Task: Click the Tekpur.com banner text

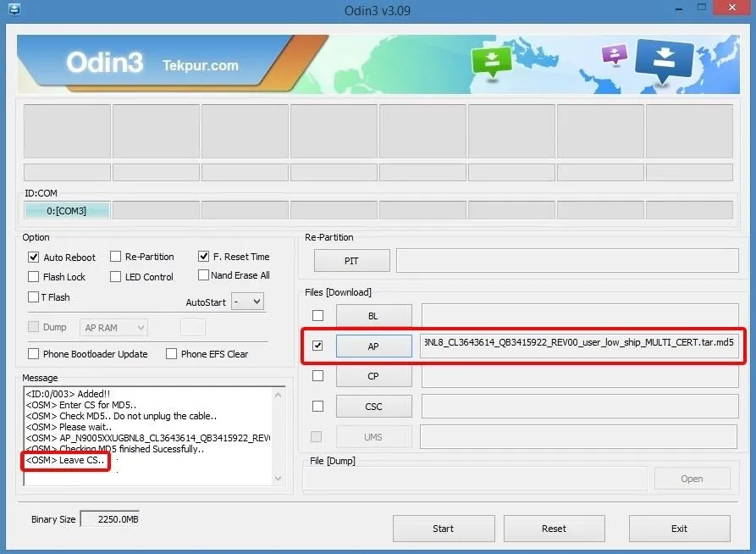Action: point(201,65)
